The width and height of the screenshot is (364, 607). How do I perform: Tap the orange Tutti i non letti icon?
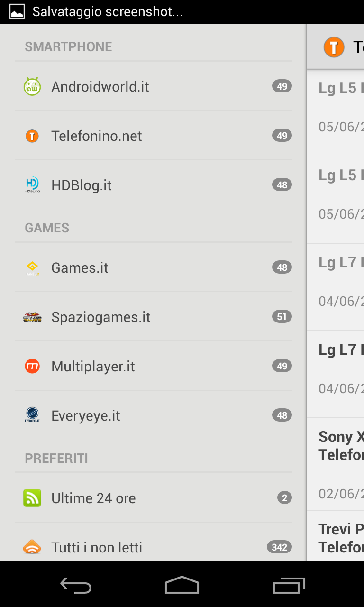pyautogui.click(x=32, y=547)
